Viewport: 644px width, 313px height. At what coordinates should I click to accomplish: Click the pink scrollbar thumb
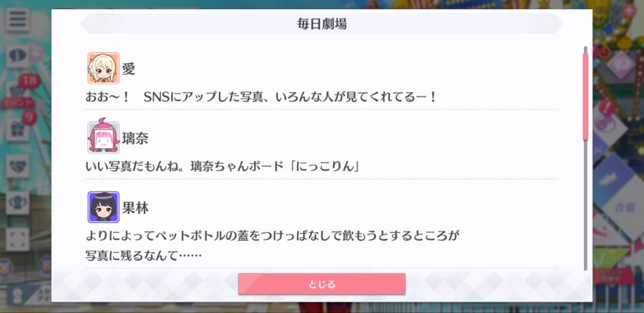coord(585,95)
